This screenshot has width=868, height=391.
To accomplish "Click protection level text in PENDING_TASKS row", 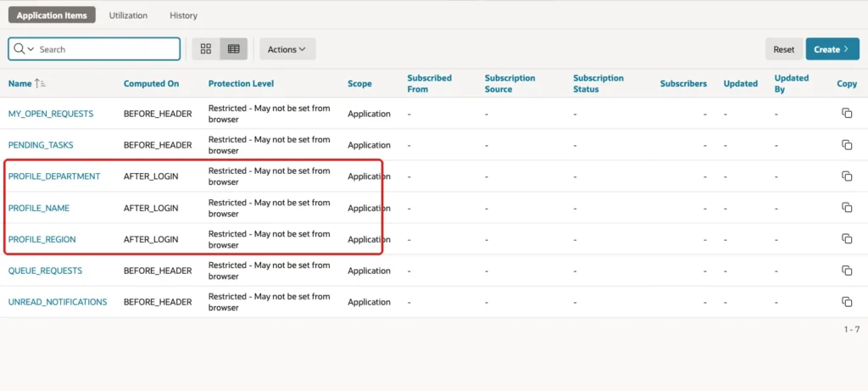I will [x=269, y=145].
